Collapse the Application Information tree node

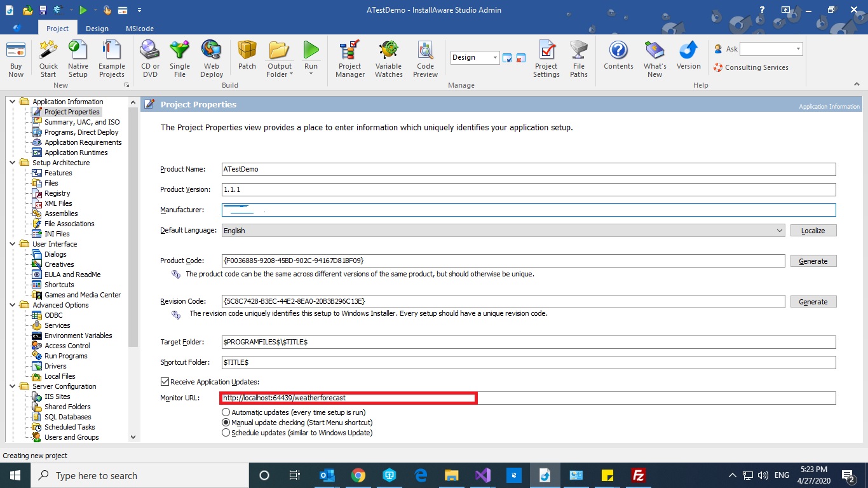click(x=13, y=102)
